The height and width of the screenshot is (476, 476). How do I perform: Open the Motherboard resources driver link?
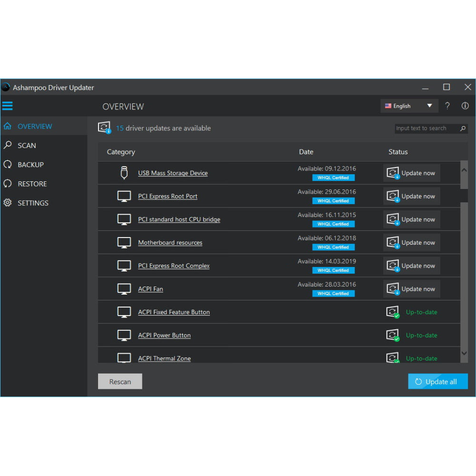pos(170,242)
